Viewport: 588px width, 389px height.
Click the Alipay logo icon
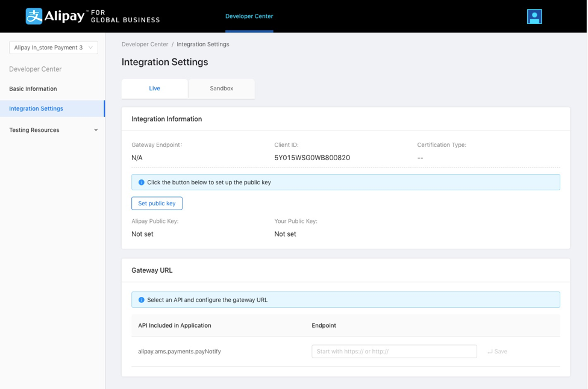point(34,16)
